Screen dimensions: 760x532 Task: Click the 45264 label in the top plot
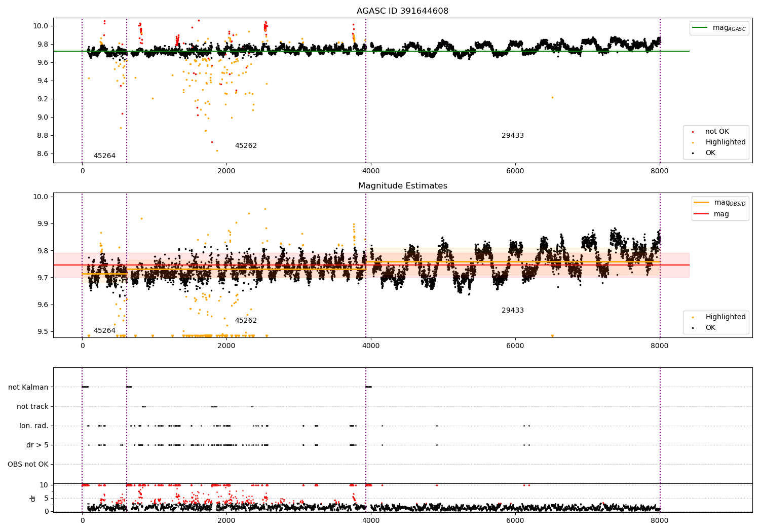tap(104, 156)
